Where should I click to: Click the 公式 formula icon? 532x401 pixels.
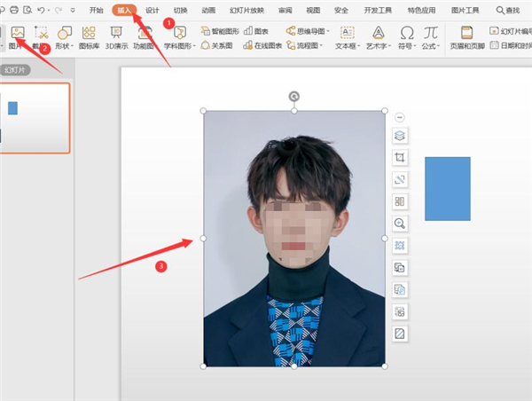click(430, 36)
